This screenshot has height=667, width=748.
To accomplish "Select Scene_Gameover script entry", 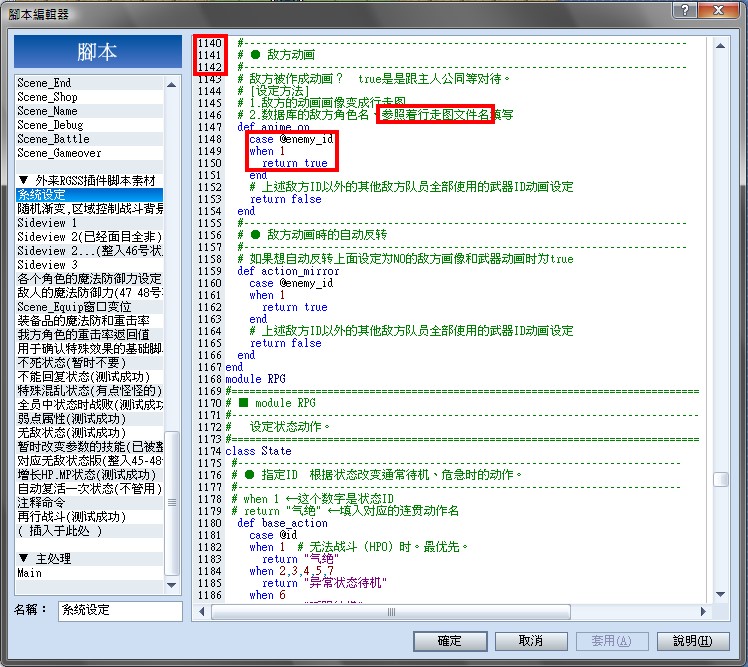I will click(x=89, y=153).
